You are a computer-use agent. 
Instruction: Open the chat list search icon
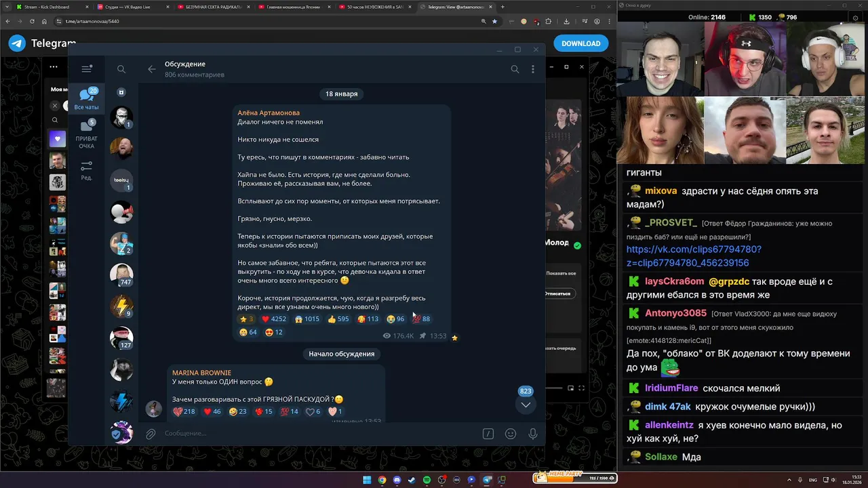[x=121, y=69]
